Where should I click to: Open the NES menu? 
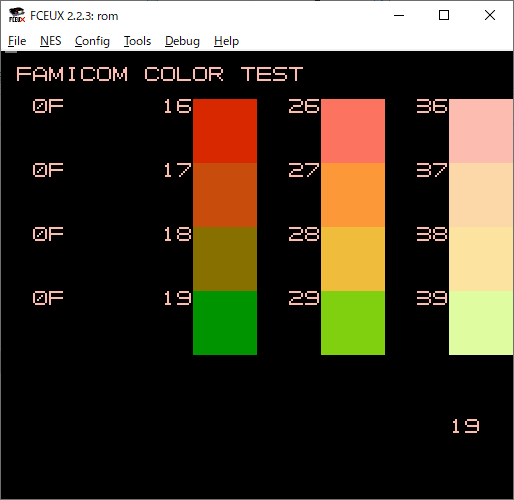click(51, 41)
